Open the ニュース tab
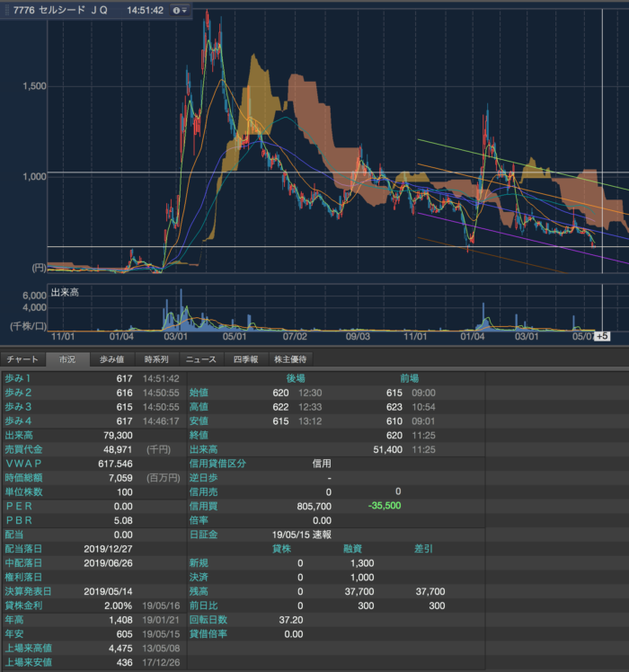 click(x=201, y=359)
